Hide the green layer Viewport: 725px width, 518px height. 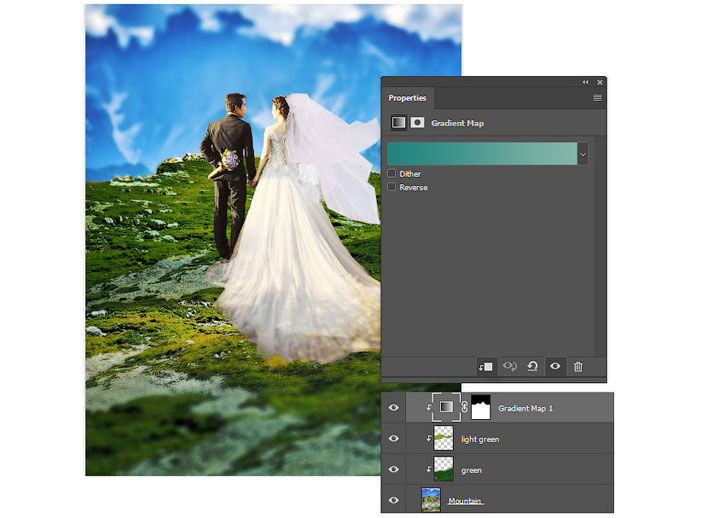pos(393,469)
